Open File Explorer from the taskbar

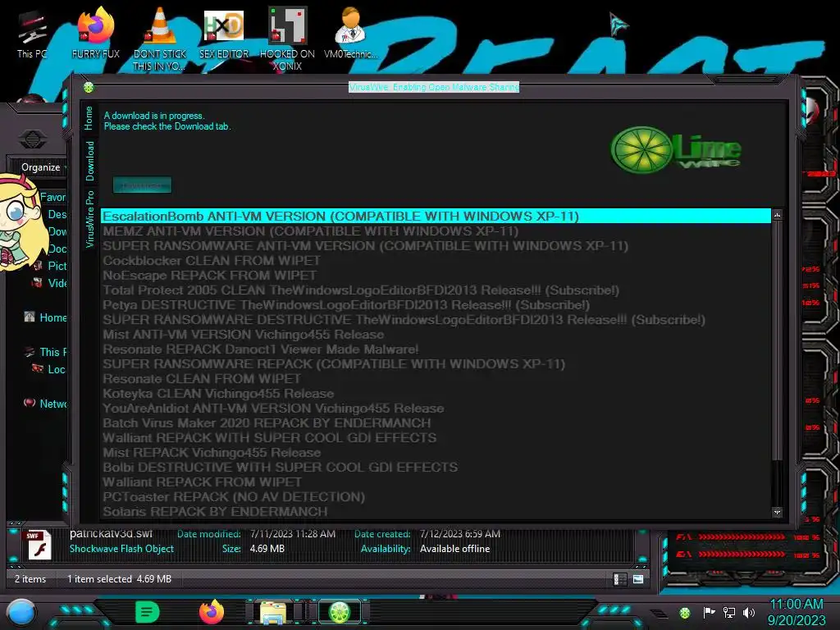(273, 612)
